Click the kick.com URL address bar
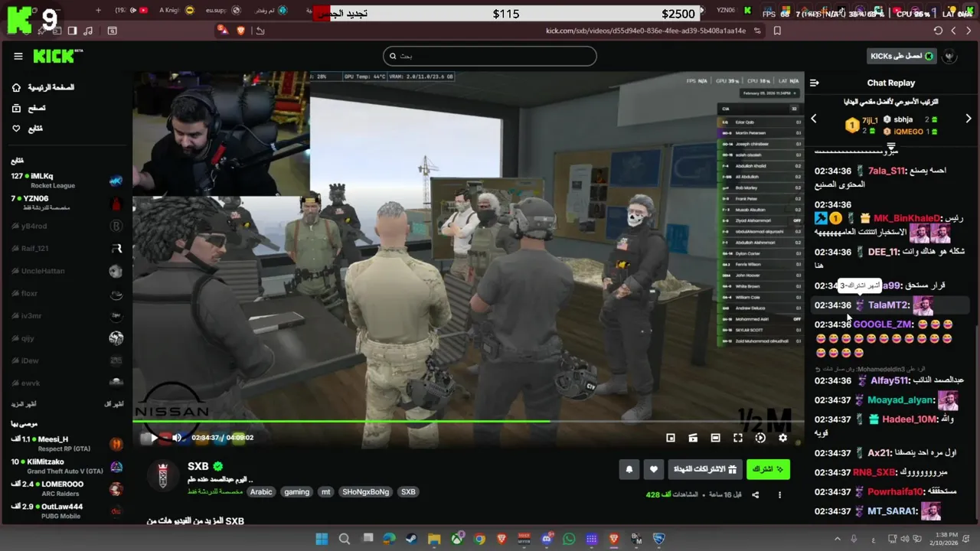 645,31
